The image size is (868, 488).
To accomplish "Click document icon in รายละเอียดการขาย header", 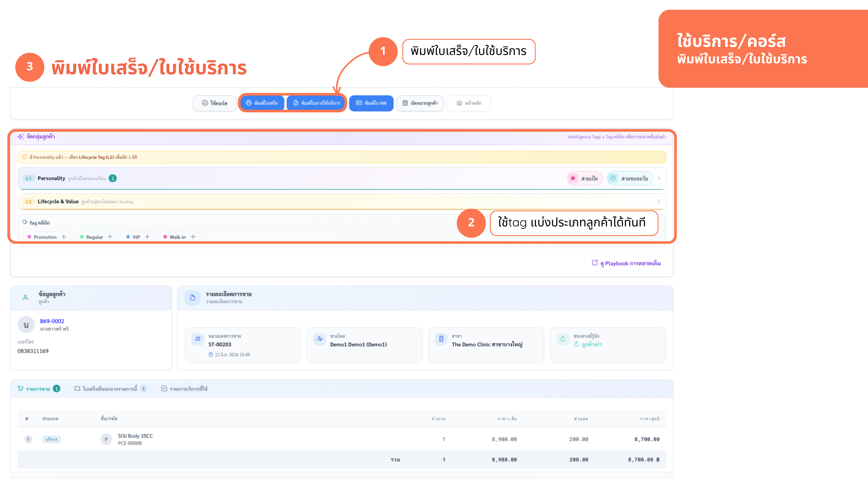I will coord(193,298).
